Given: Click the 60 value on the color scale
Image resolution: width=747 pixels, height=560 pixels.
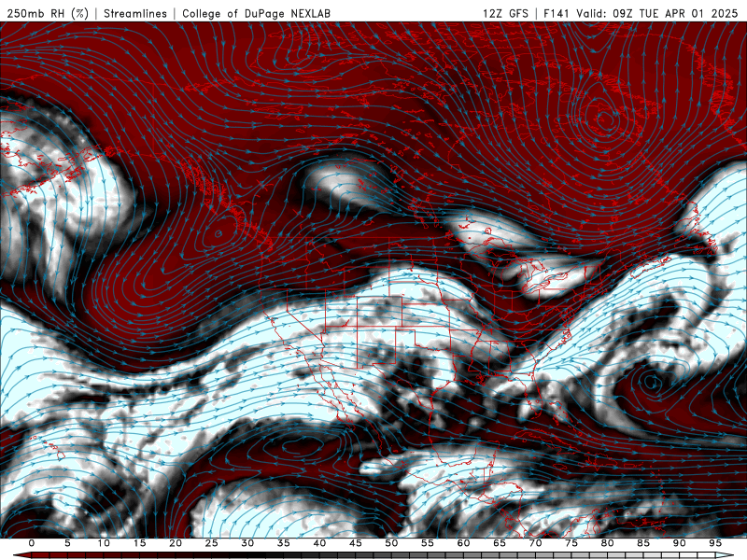Looking at the screenshot, I should coord(463,543).
